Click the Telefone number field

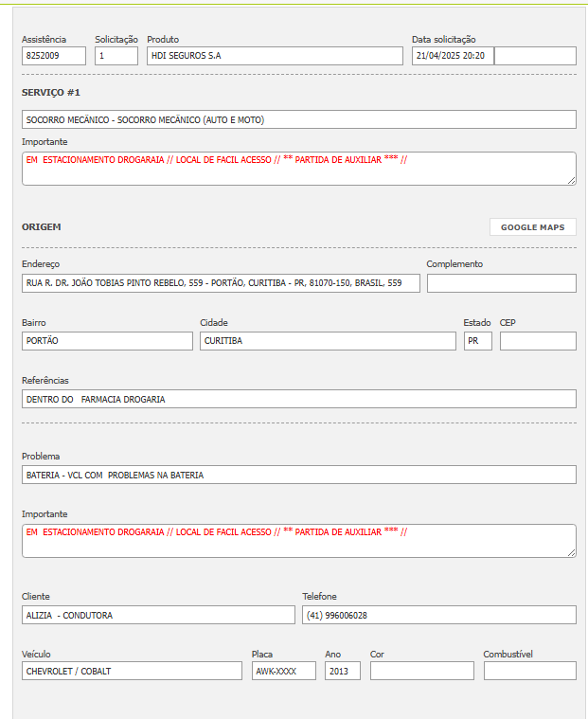click(438, 615)
